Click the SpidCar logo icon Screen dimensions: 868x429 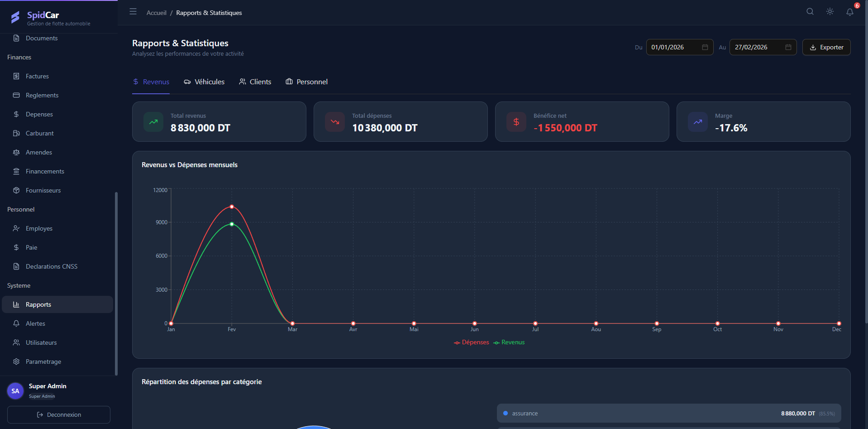[15, 17]
